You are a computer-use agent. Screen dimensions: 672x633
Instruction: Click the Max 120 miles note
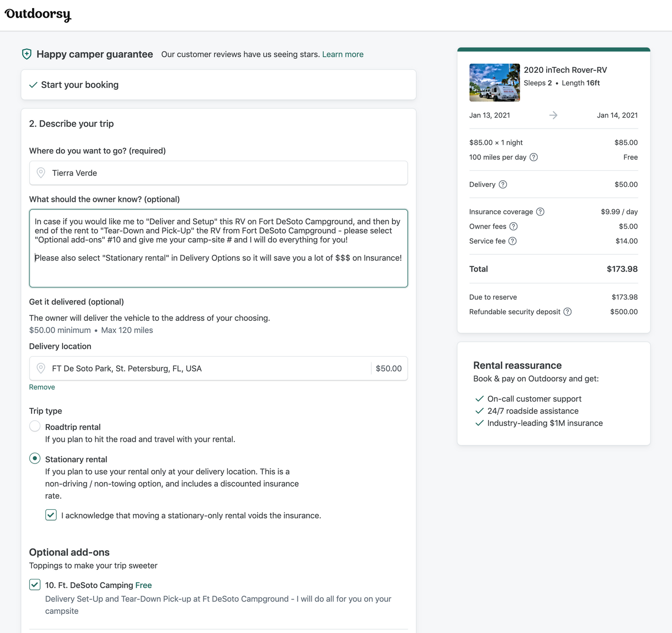pos(127,330)
